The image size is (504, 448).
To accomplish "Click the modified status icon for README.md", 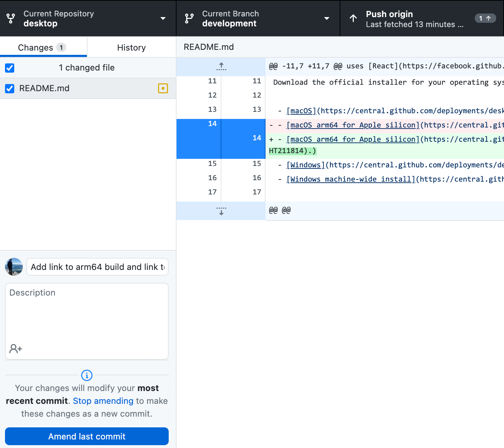I will pos(163,88).
